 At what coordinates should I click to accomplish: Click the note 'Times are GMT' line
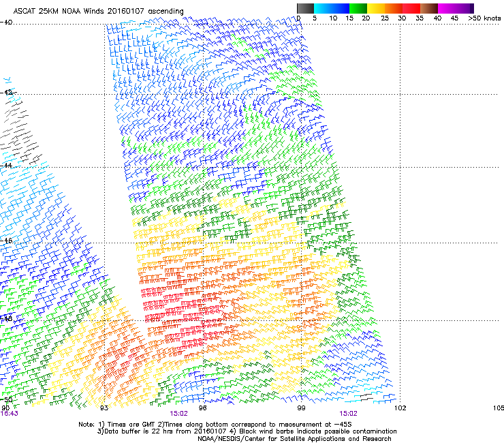215,425
